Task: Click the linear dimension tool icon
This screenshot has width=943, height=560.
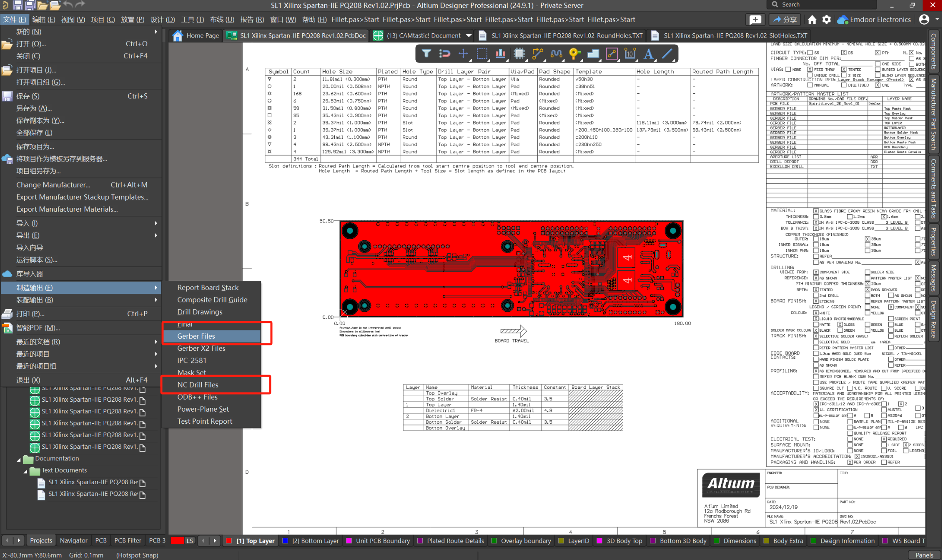Action: [630, 54]
